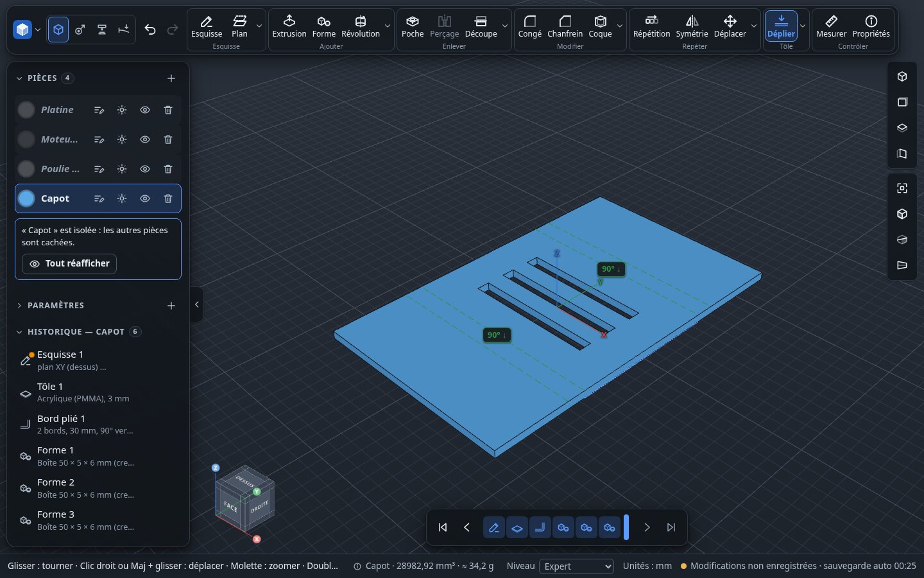Viewport: 924px width, 578px height.
Task: Select Forme 1 in the history
Action: 98,456
